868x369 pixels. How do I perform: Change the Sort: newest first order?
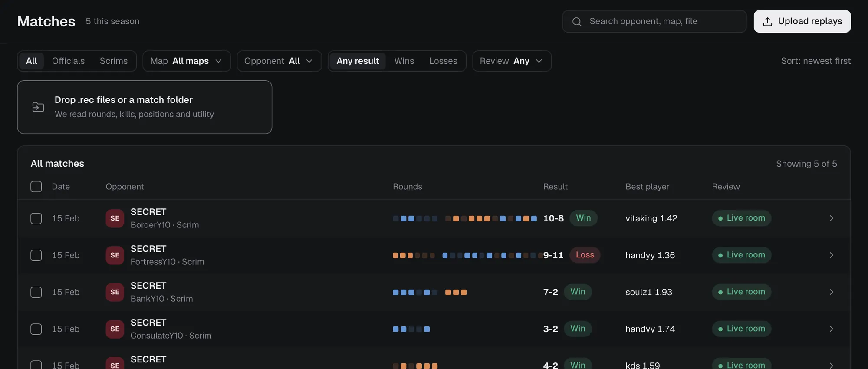[x=815, y=61]
